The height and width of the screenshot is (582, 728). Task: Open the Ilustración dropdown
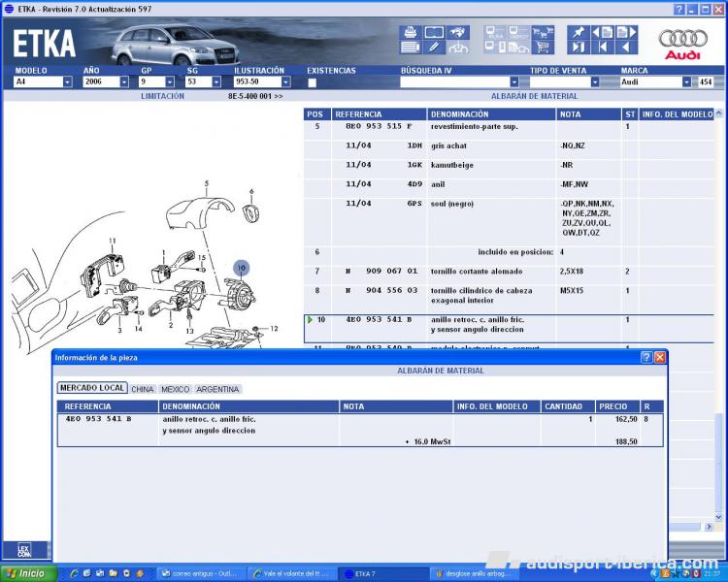click(x=285, y=82)
